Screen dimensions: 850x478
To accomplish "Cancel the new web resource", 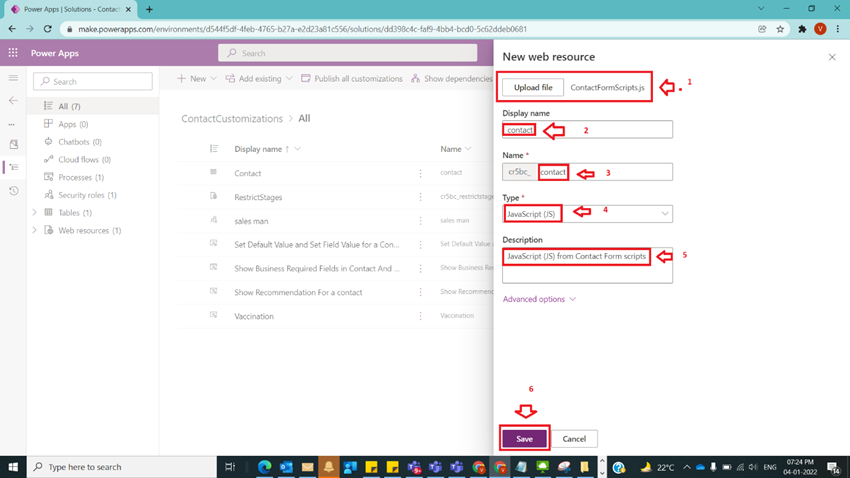I will coord(574,439).
